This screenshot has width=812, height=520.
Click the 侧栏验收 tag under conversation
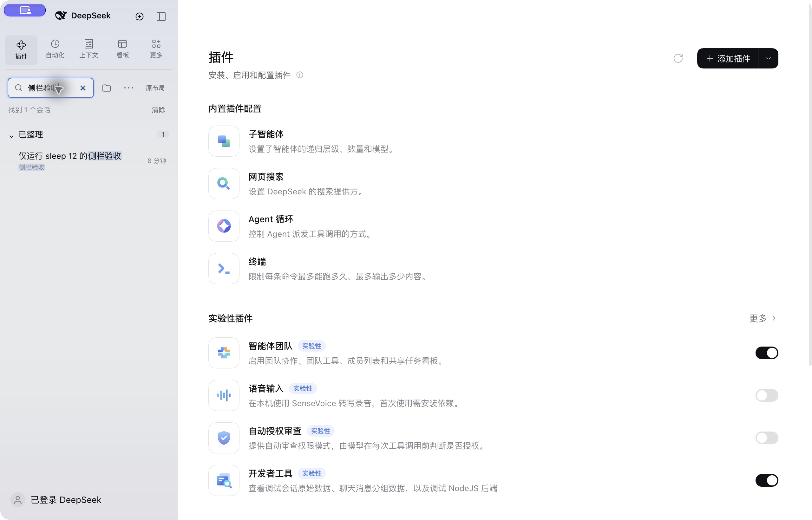point(32,167)
